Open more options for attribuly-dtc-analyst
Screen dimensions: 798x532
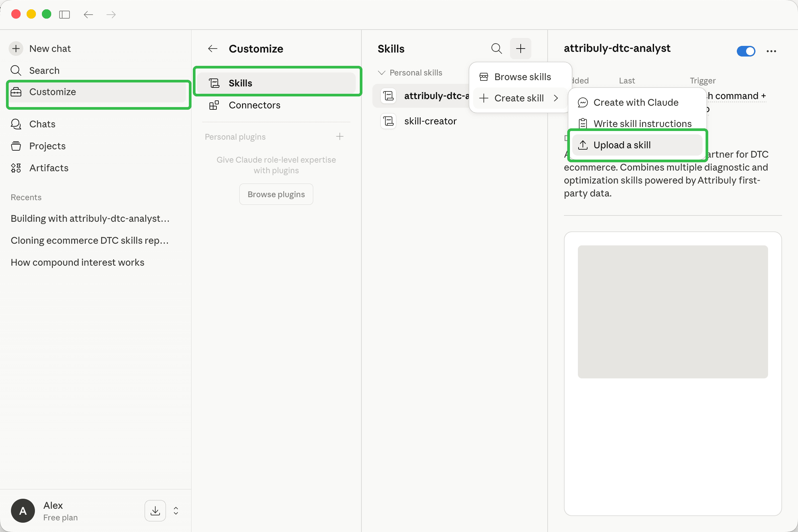click(x=771, y=51)
